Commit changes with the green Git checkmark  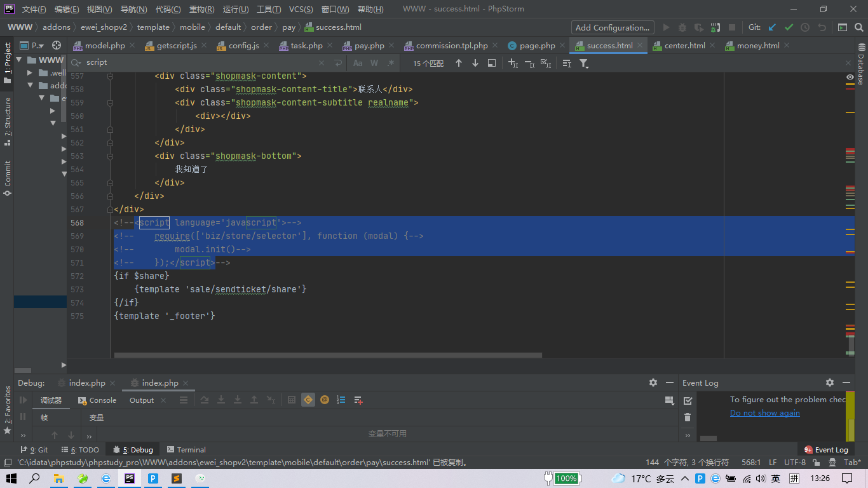pyautogui.click(x=789, y=27)
